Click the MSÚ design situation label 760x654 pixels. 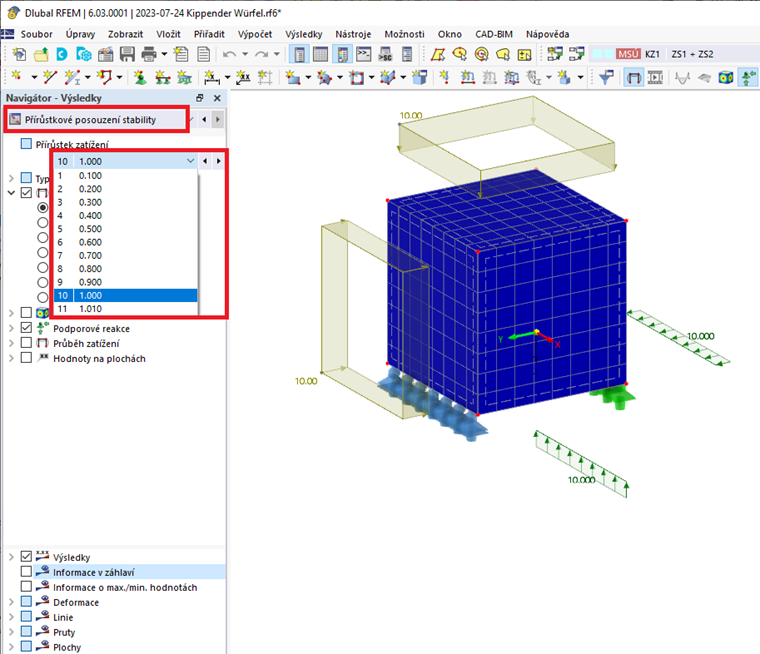pos(628,54)
